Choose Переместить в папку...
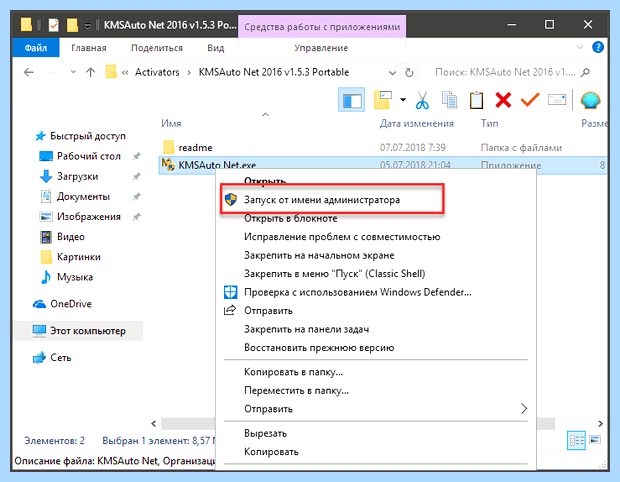Image resolution: width=620 pixels, height=482 pixels. [296, 391]
